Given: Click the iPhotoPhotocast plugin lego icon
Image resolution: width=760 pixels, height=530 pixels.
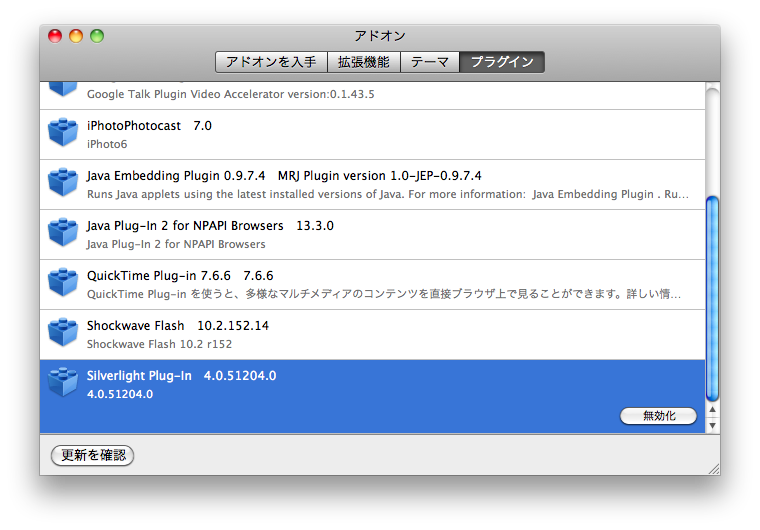Looking at the screenshot, I should pyautogui.click(x=63, y=133).
